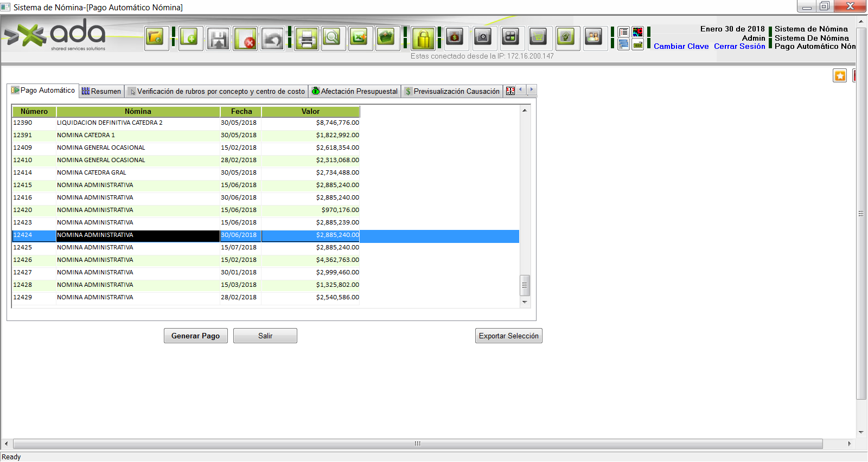Viewport: 868px width, 462px height.
Task: Click the shopping cart icon
Action: coord(538,37)
